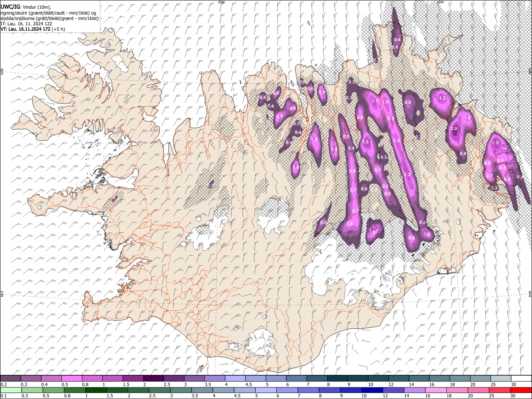The width and height of the screenshot is (532, 399).
Task: Click the white Hofsjökull glacier patch in central Iceland
Action: coord(273,215)
